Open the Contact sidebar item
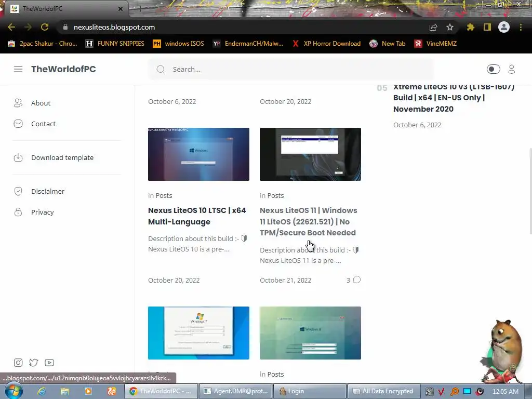 [x=44, y=124]
